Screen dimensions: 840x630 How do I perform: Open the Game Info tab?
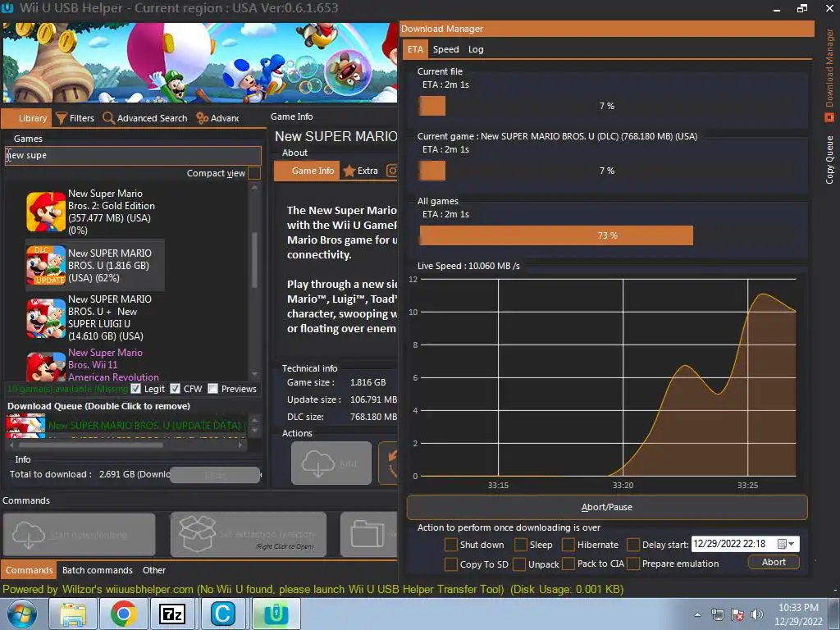pos(307,171)
